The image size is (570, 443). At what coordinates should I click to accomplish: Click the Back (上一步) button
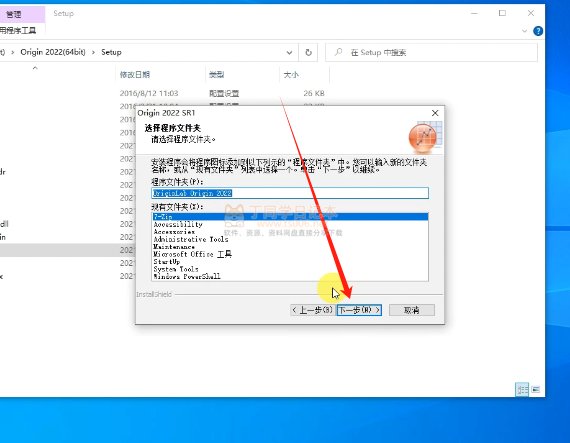[313, 310]
